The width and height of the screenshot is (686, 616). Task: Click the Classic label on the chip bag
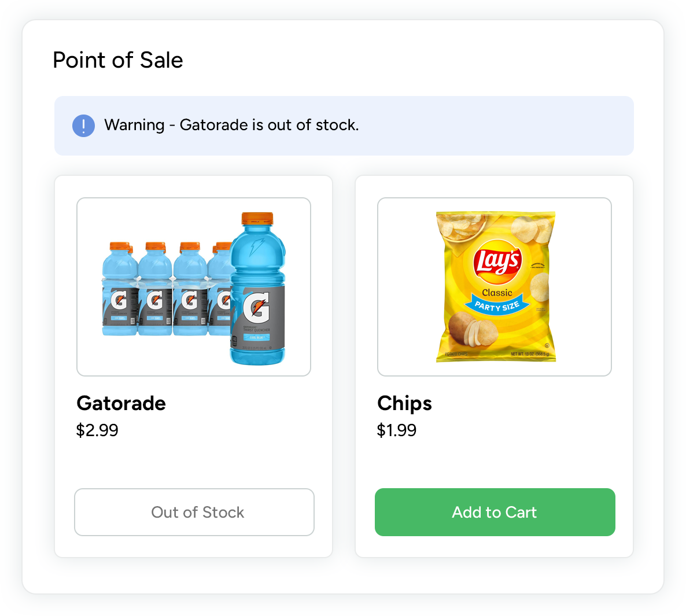[497, 293]
